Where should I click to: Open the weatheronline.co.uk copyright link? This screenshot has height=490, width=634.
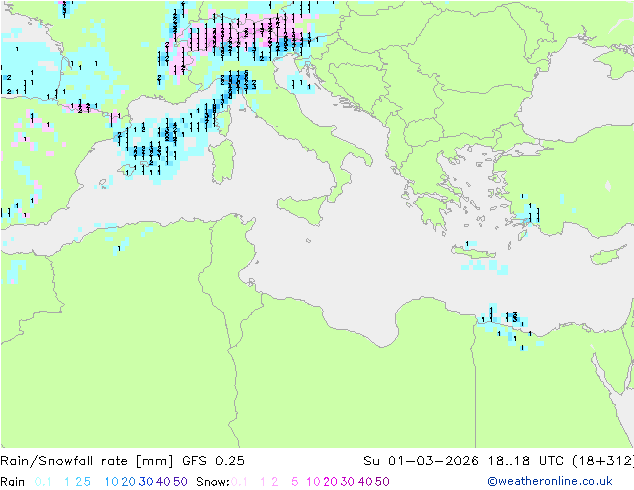click(x=550, y=481)
